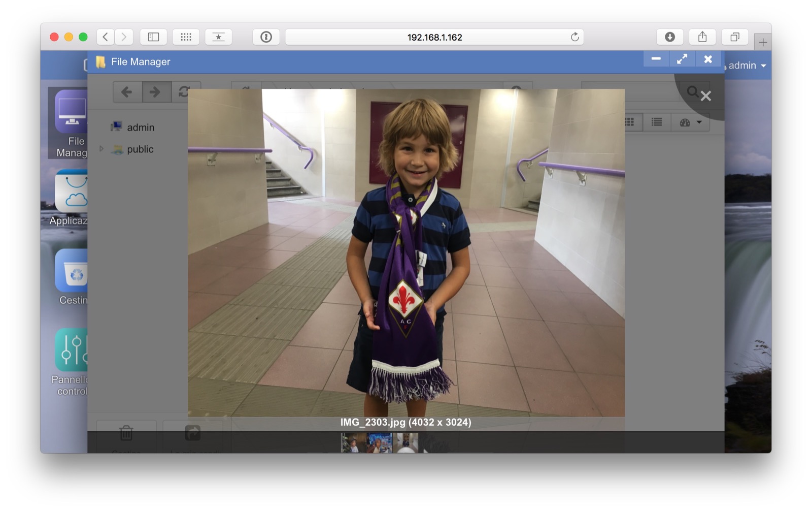
Task: Click the Safari forward button
Action: coord(124,37)
